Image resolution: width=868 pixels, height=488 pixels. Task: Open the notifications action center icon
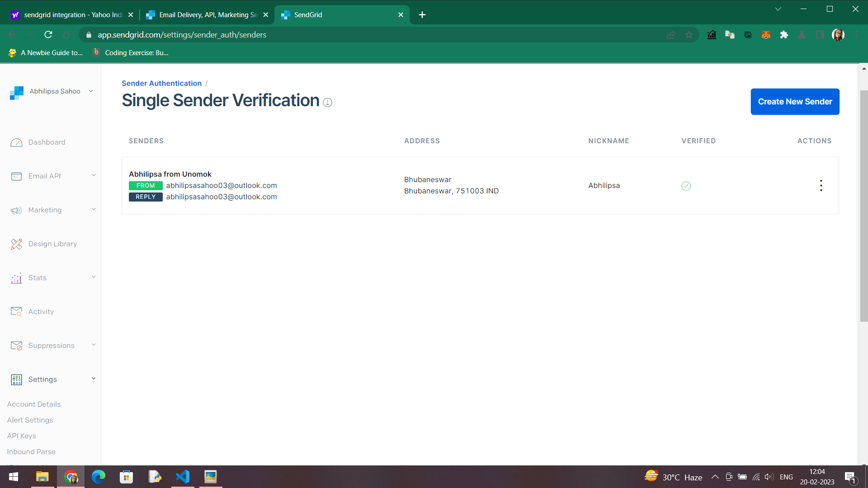tap(850, 477)
